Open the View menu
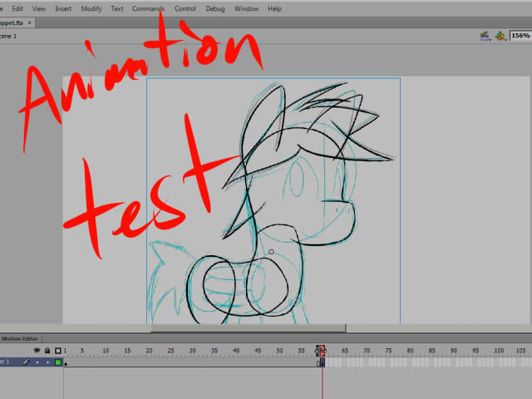The height and width of the screenshot is (399, 532). (x=39, y=9)
